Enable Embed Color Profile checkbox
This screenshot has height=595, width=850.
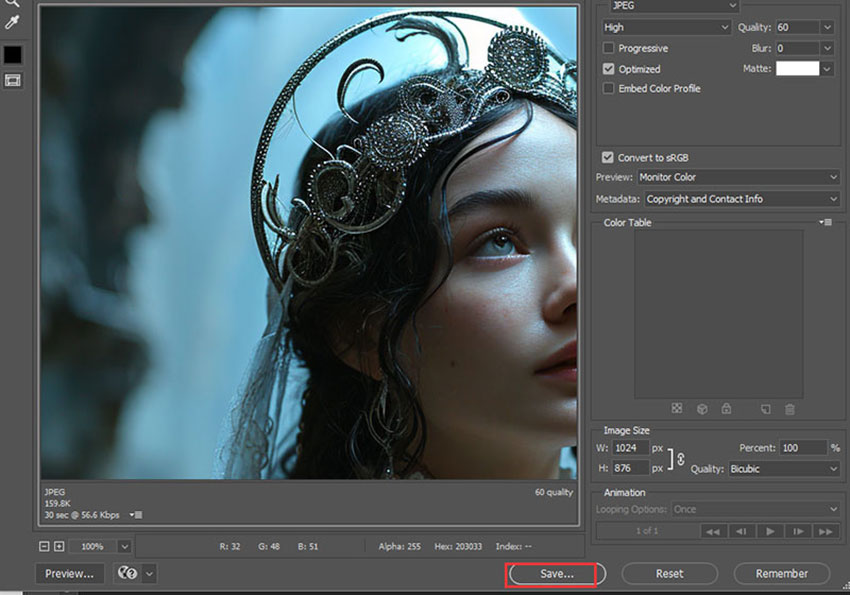pyautogui.click(x=608, y=88)
